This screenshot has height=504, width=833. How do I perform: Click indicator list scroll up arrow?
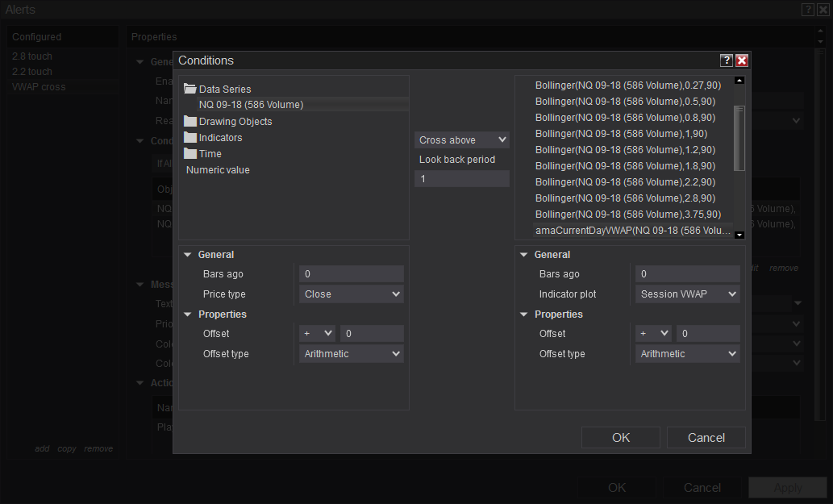point(739,81)
